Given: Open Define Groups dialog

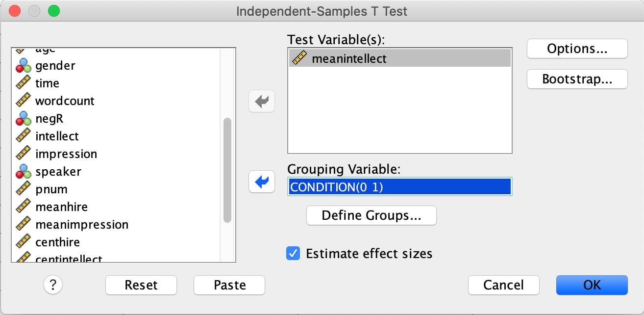Looking at the screenshot, I should point(372,215).
